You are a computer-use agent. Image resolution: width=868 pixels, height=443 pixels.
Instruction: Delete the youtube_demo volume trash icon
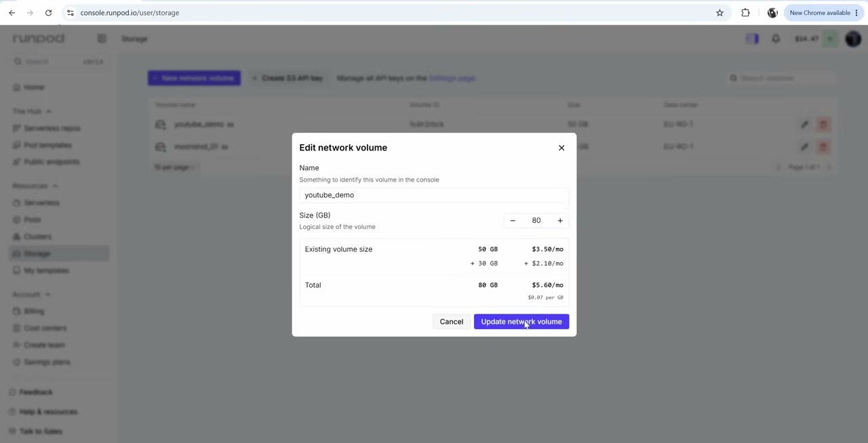[823, 125]
